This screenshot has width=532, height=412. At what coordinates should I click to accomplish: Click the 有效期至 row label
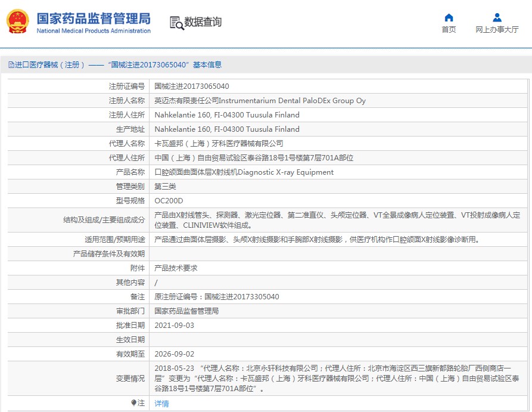(130, 354)
